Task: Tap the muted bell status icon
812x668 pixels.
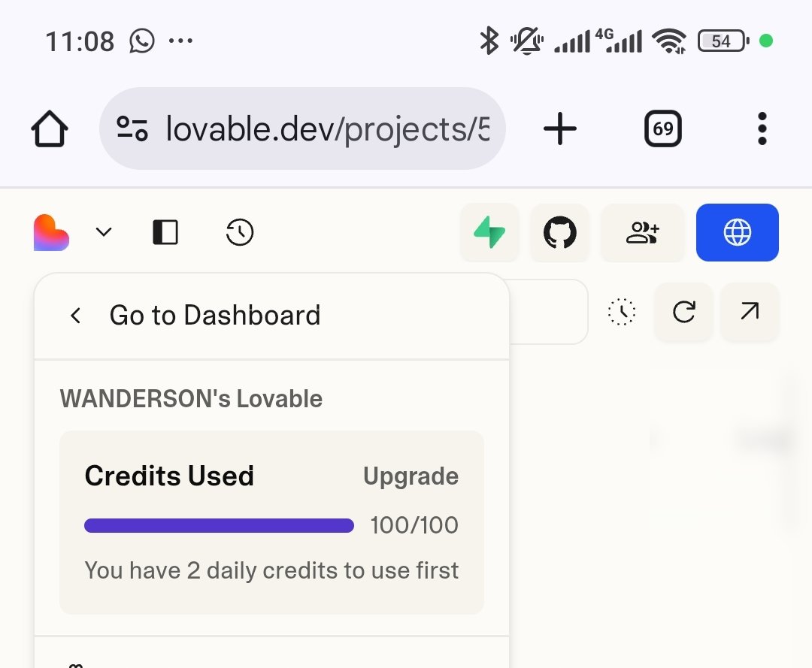Action: point(526,41)
